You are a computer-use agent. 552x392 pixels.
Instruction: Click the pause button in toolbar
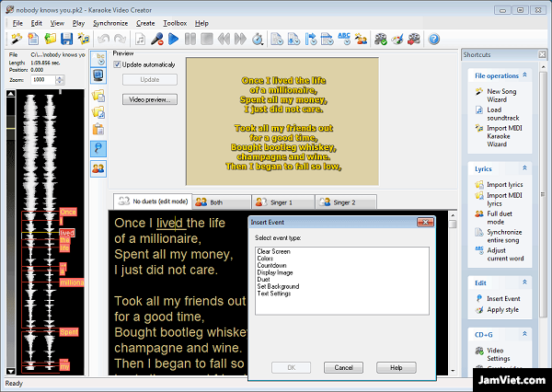click(x=190, y=39)
